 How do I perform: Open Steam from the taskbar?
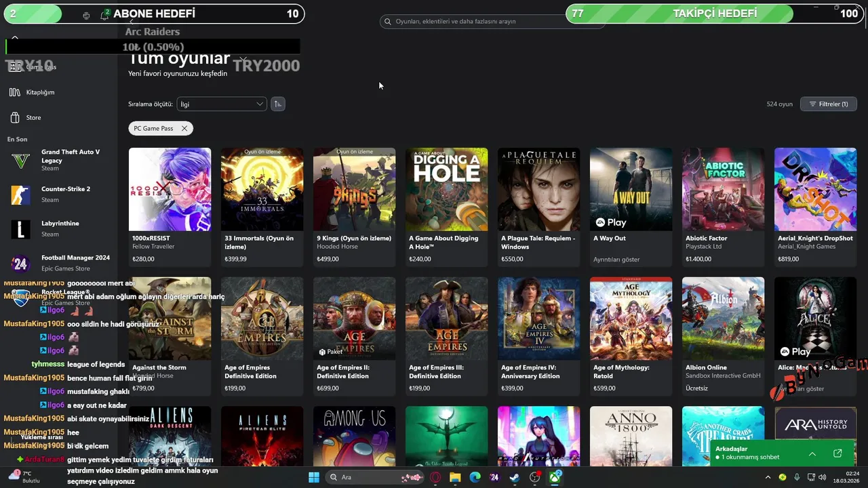click(x=515, y=477)
